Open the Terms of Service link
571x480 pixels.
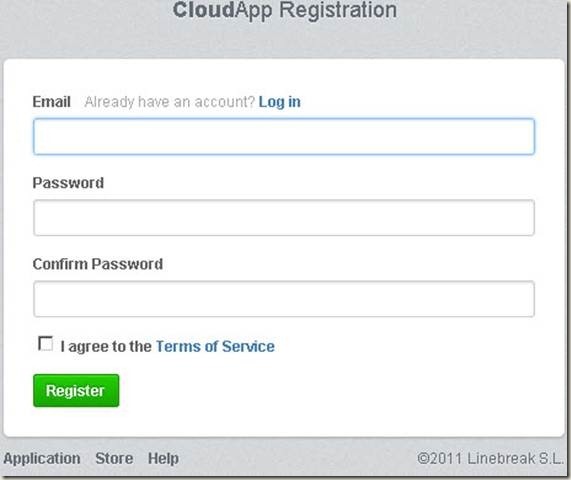(215, 346)
